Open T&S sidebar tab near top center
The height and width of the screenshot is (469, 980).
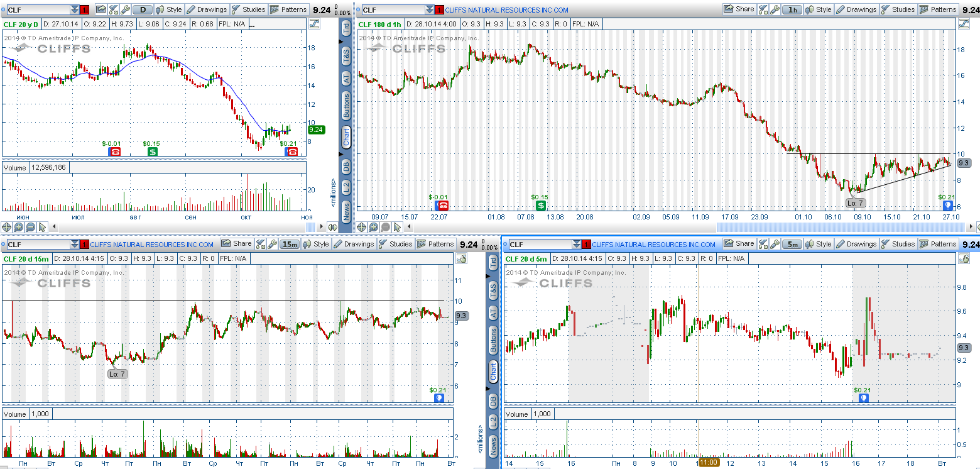[x=346, y=56]
